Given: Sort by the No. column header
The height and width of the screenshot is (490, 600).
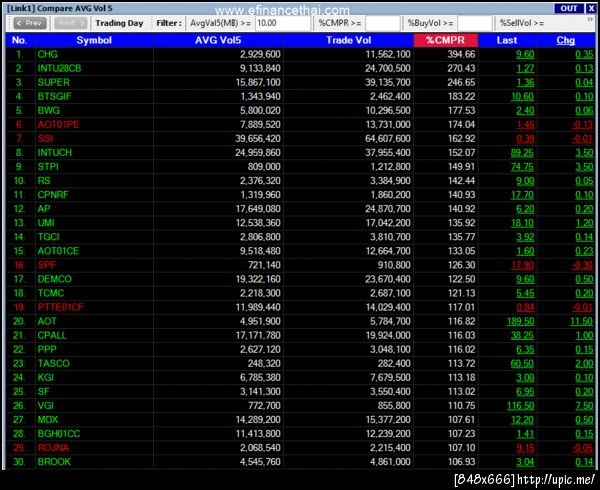Looking at the screenshot, I should pos(20,40).
